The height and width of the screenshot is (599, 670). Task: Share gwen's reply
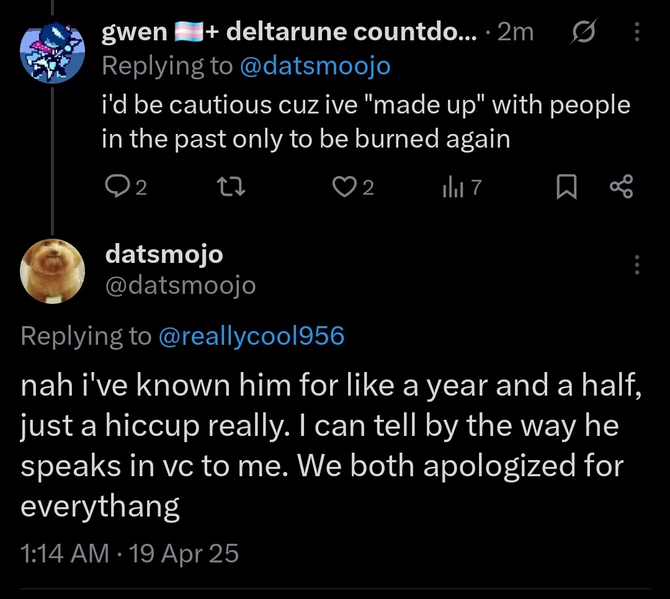621,185
